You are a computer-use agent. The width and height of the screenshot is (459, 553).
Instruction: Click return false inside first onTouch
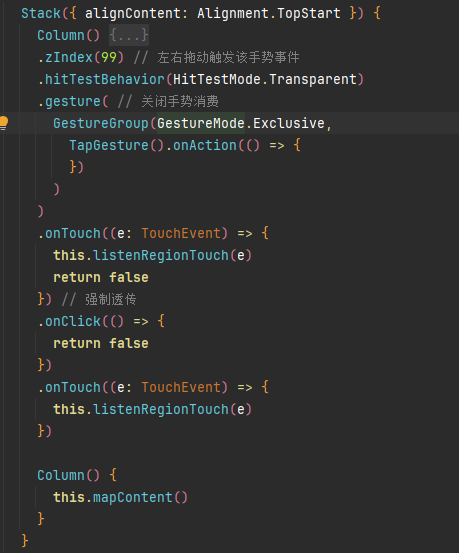(x=101, y=278)
